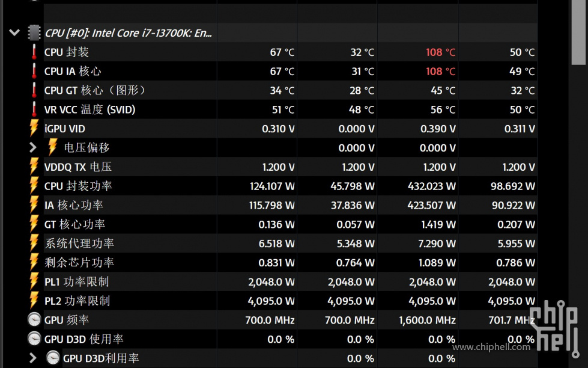
Task: Select the CPU 封装 sensor row label
Action: 67,52
